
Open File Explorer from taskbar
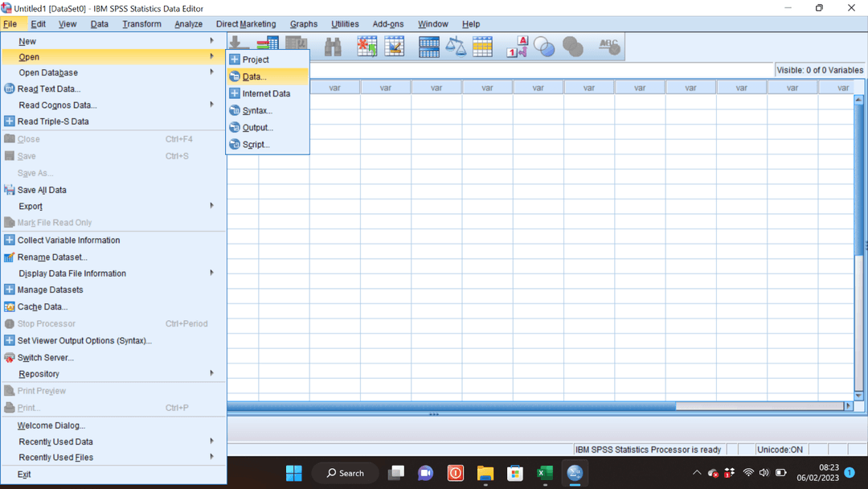(x=485, y=473)
